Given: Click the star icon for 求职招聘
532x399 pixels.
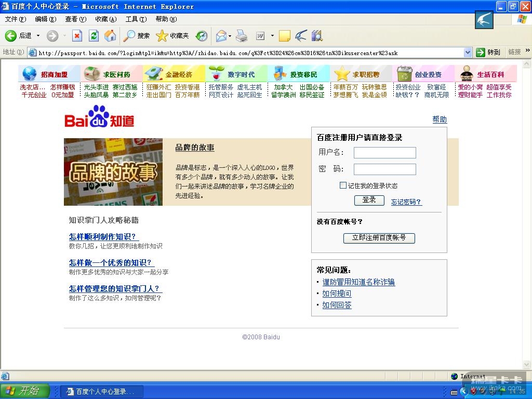Looking at the screenshot, I should pyautogui.click(x=342, y=74).
